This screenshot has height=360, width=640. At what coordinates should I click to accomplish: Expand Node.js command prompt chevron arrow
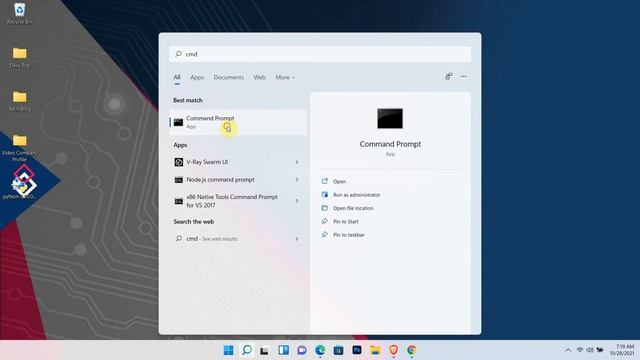297,180
